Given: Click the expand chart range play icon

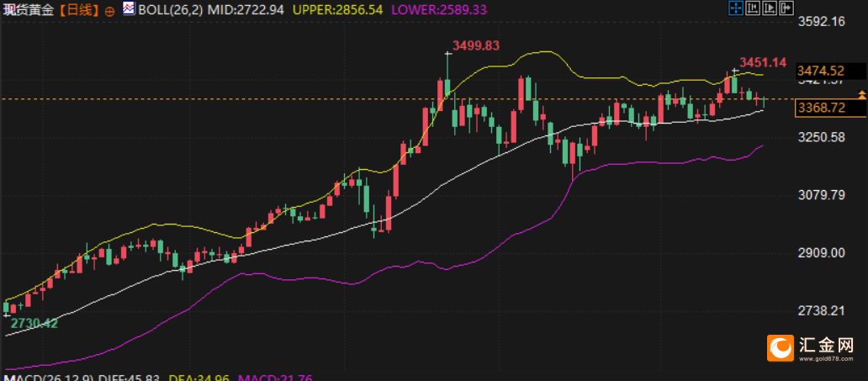Looking at the screenshot, I should pos(770,8).
